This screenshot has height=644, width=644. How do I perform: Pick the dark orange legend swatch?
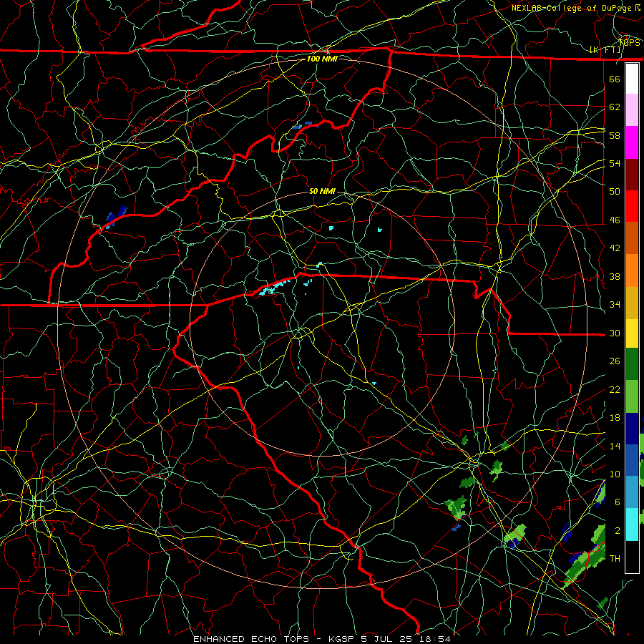point(632,238)
